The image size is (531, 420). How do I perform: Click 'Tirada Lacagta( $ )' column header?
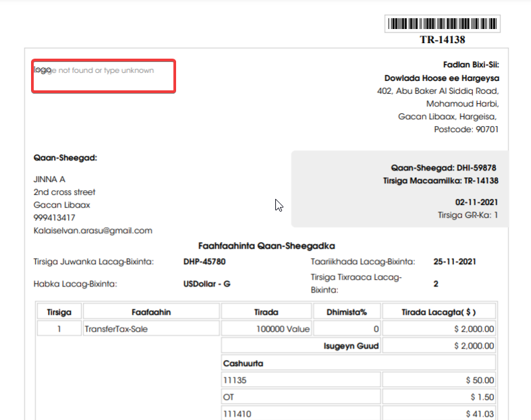click(439, 312)
